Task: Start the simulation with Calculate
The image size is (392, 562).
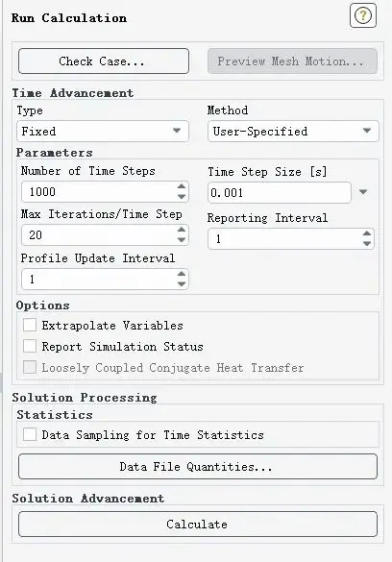Action: [198, 524]
